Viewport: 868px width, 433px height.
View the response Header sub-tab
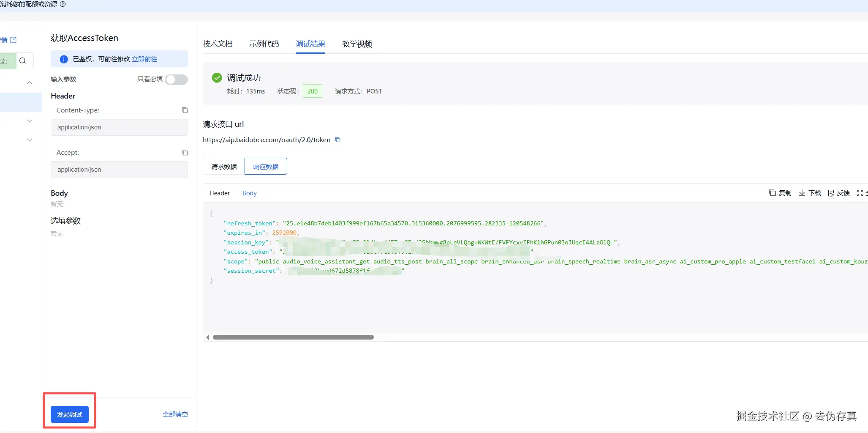[x=220, y=193]
